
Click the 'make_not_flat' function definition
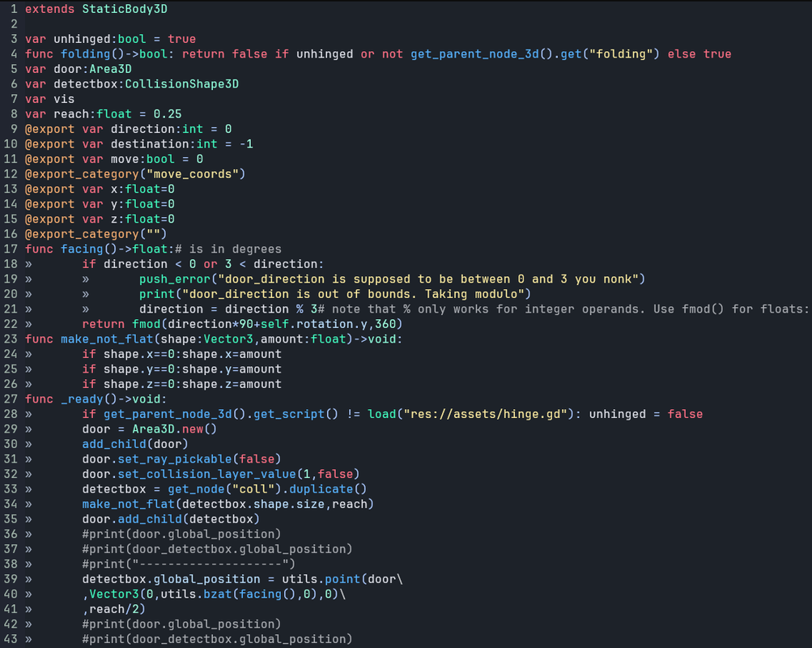coord(107,339)
